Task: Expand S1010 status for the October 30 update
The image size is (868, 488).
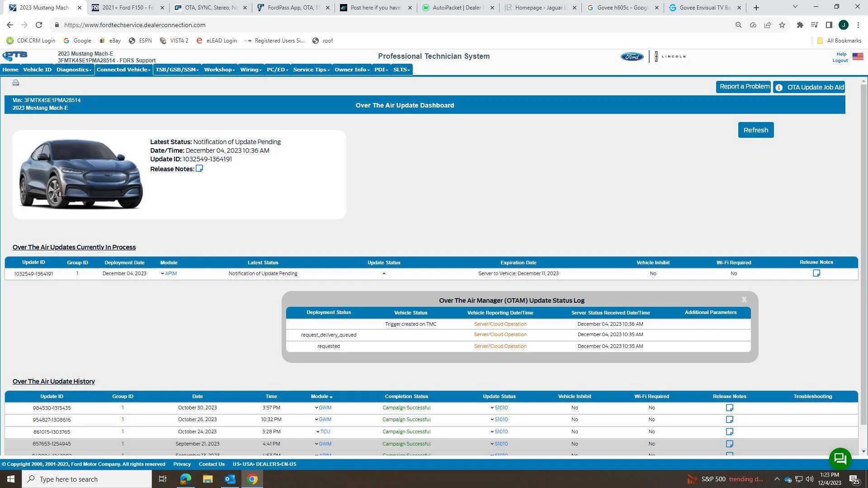Action: coord(499,408)
